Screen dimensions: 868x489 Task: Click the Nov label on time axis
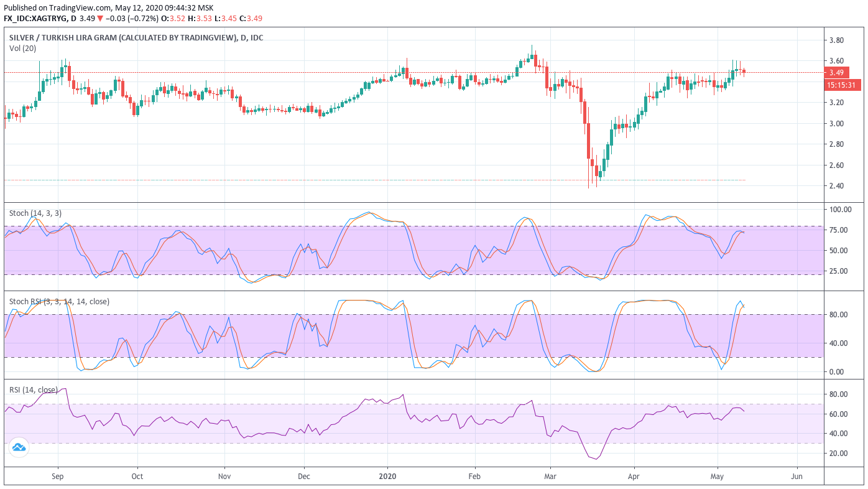coord(224,477)
